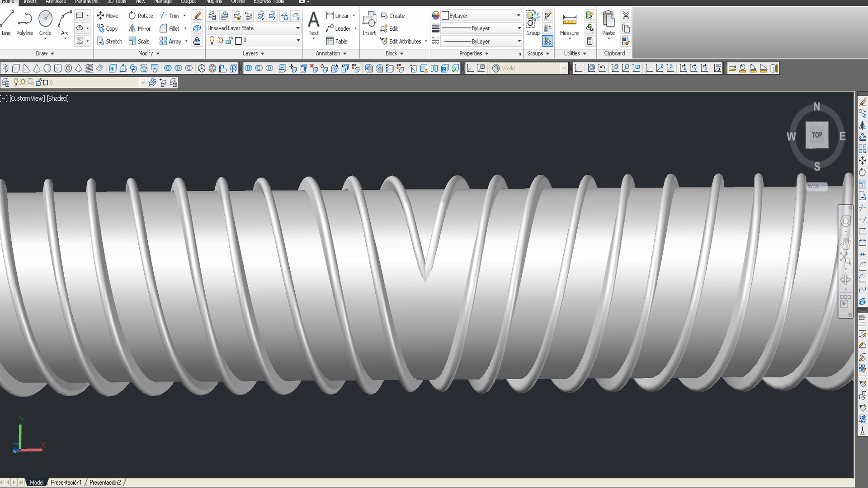868x488 pixels.
Task: Click the Table tool
Action: [x=337, y=41]
